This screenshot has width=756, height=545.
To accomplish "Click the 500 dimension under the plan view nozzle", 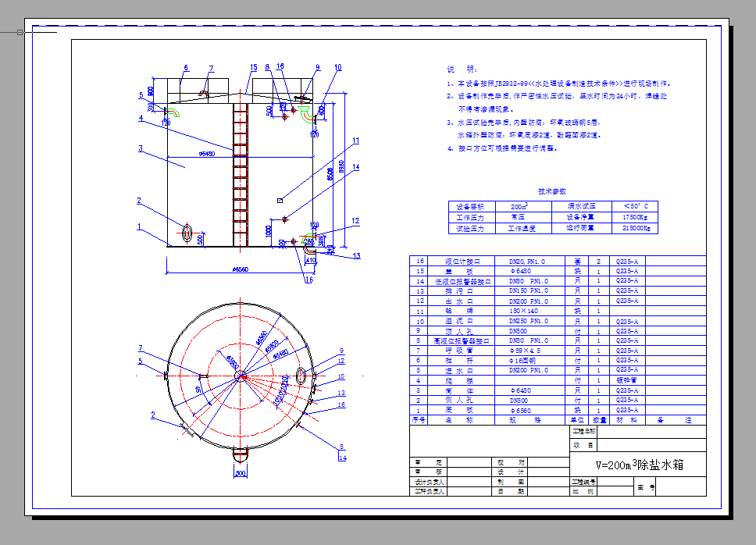I will 240,473.
